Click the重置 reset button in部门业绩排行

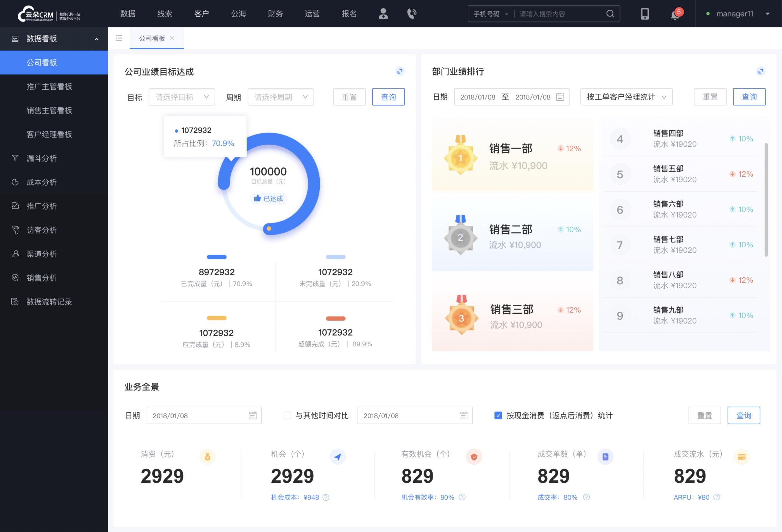[x=710, y=97]
